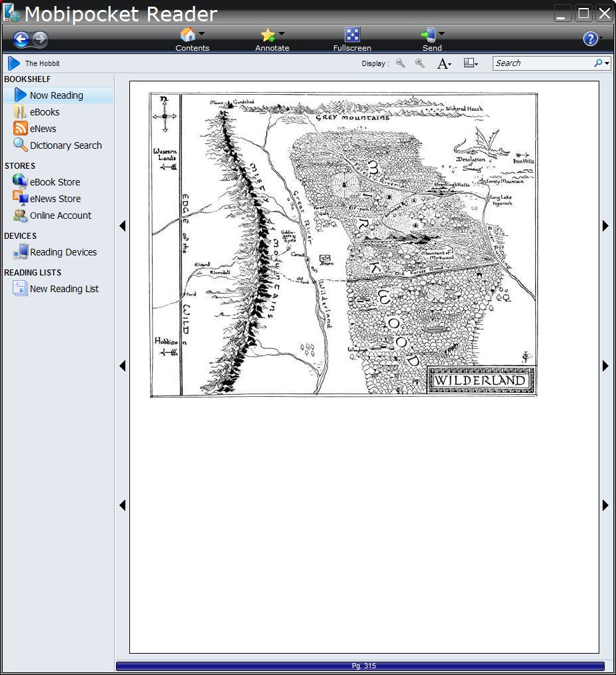The height and width of the screenshot is (675, 616).
Task: Click the zoom in magnifier icon
Action: pos(420,63)
